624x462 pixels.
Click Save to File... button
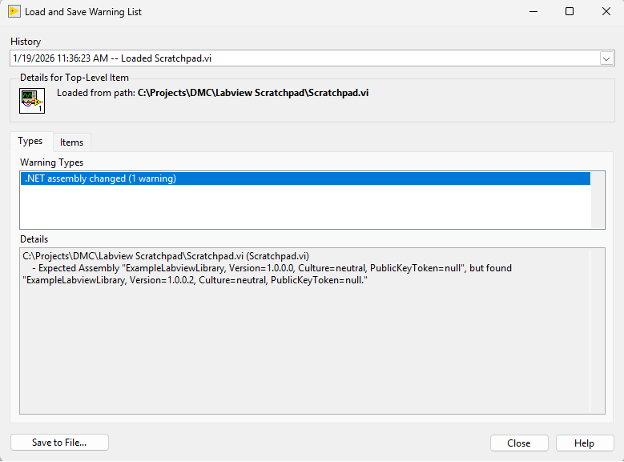click(59, 443)
